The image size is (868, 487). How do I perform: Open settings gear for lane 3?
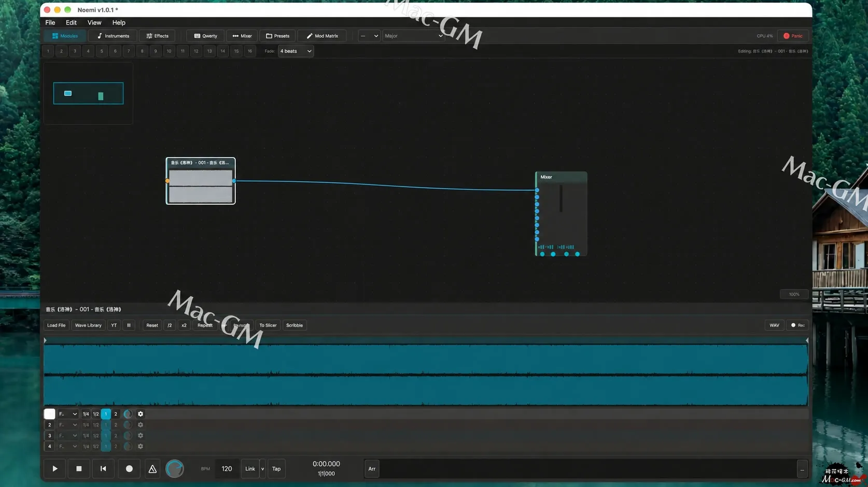(x=141, y=436)
